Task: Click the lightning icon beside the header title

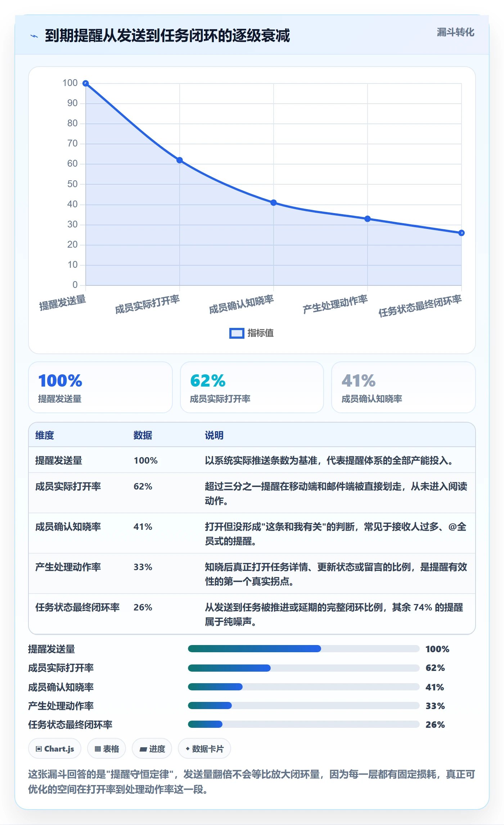Action: tap(34, 36)
